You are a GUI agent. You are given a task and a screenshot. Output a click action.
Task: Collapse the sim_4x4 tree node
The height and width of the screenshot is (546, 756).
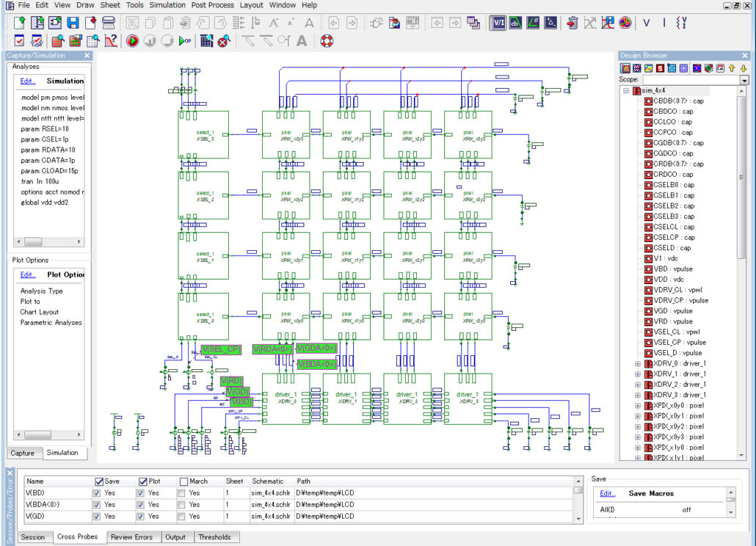(x=625, y=90)
